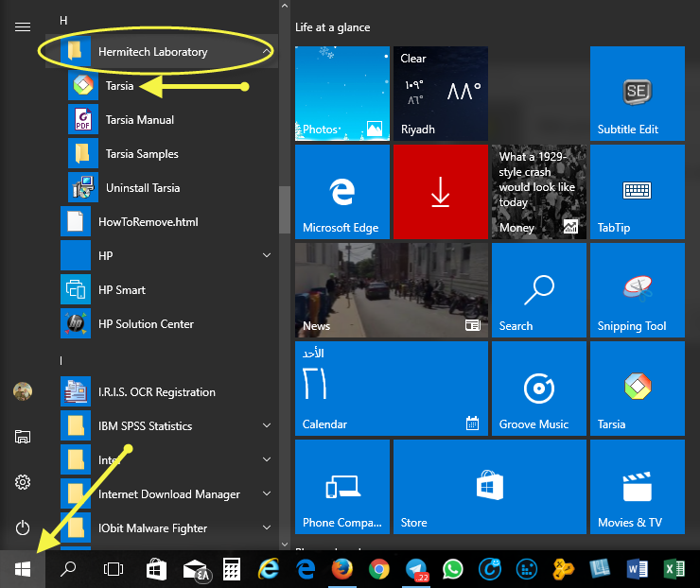Click the Windows Start button
Screen dimensions: 700x588
23,569
